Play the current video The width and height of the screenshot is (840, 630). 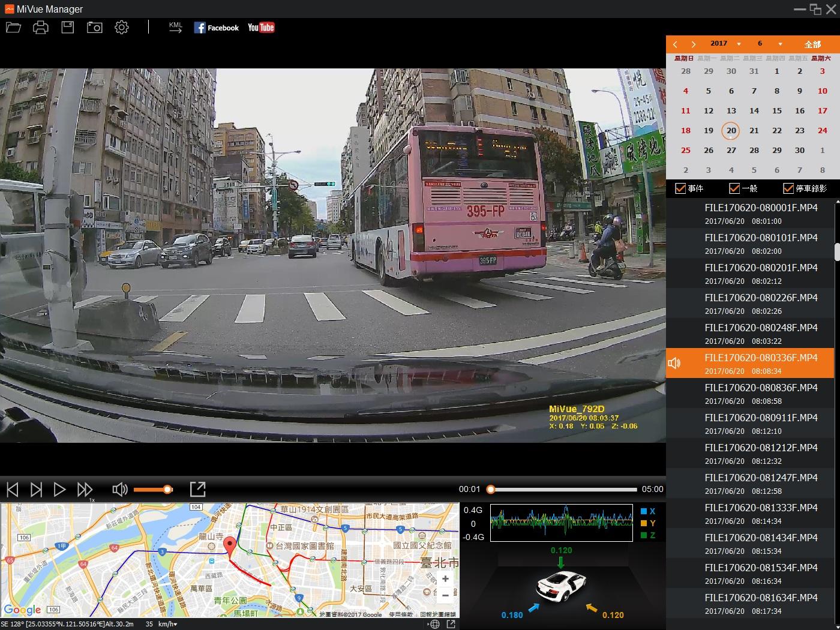59,490
